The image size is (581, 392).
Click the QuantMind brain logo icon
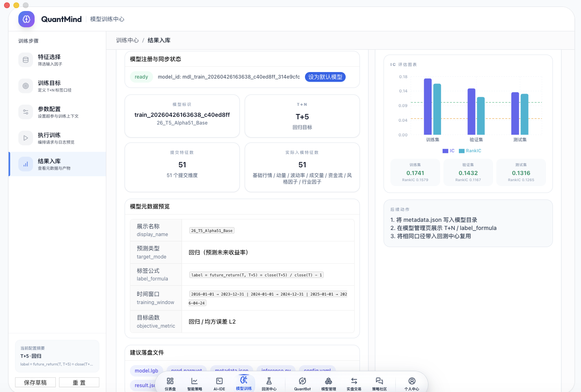[x=26, y=19]
